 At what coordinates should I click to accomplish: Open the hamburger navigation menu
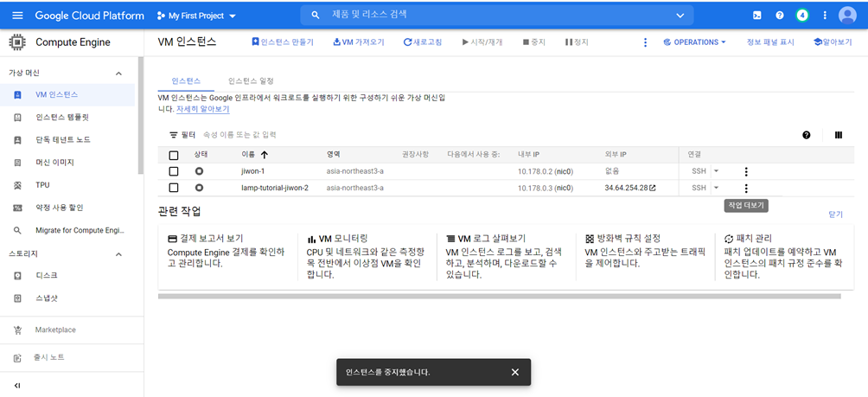(x=17, y=16)
